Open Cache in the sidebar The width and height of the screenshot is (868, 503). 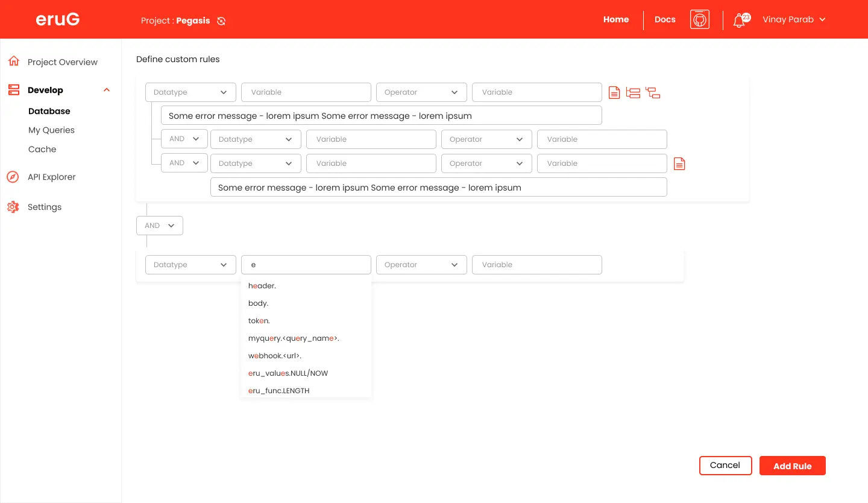(42, 150)
